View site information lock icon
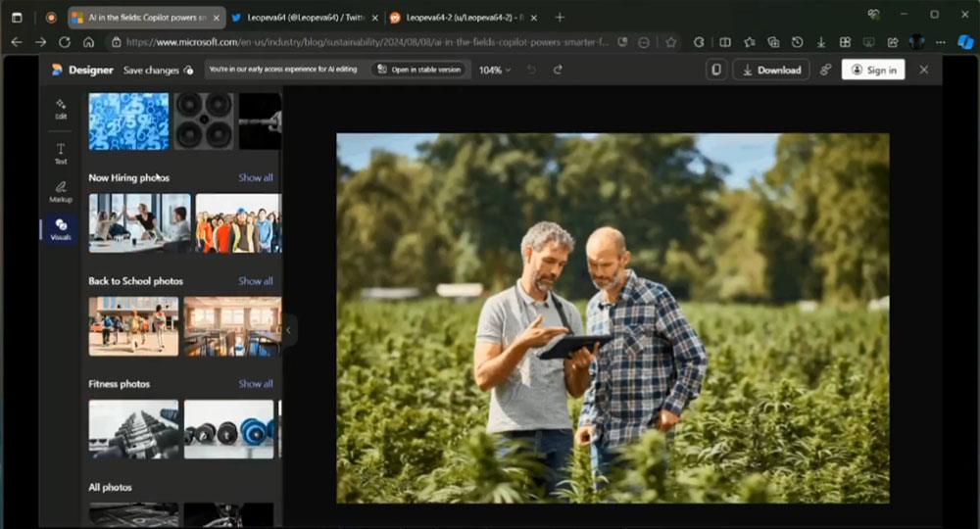Screen dimensions: 980x529 point(116,42)
